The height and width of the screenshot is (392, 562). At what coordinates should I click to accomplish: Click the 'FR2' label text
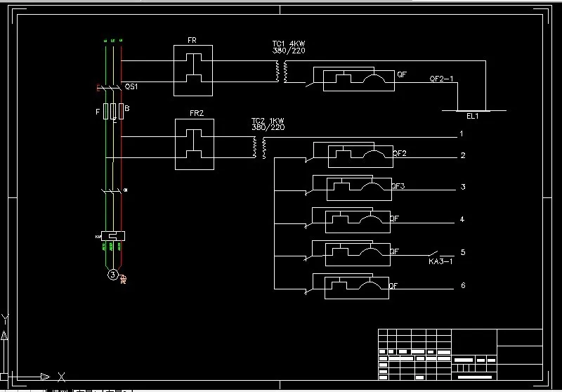(197, 113)
